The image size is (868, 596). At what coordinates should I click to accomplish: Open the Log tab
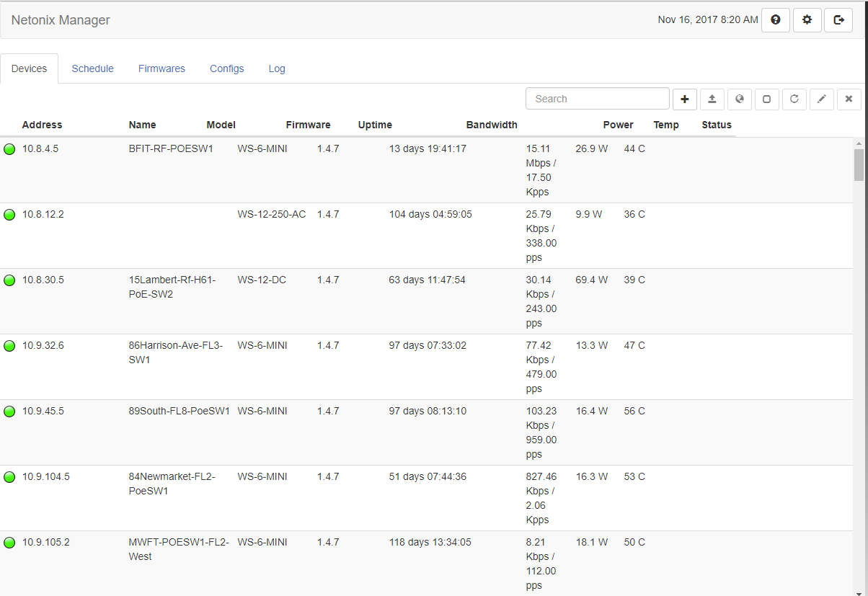point(277,68)
